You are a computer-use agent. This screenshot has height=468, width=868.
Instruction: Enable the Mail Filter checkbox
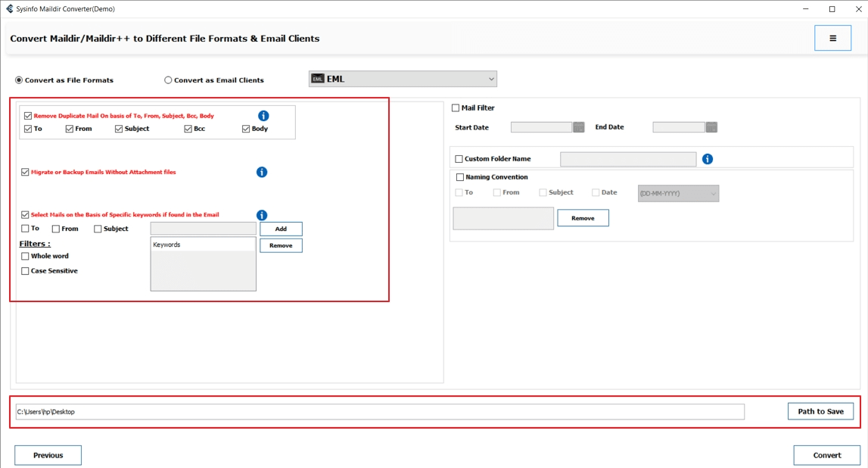coord(456,108)
